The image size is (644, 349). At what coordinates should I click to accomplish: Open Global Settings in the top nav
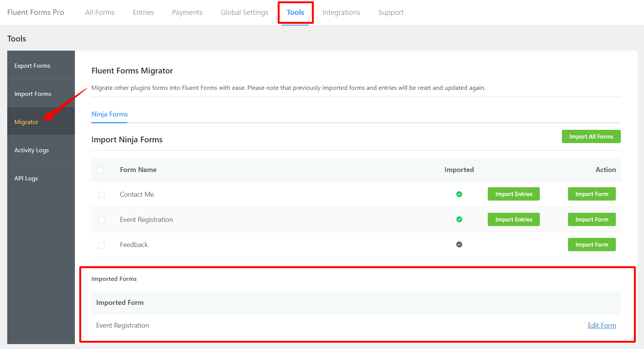pyautogui.click(x=244, y=13)
